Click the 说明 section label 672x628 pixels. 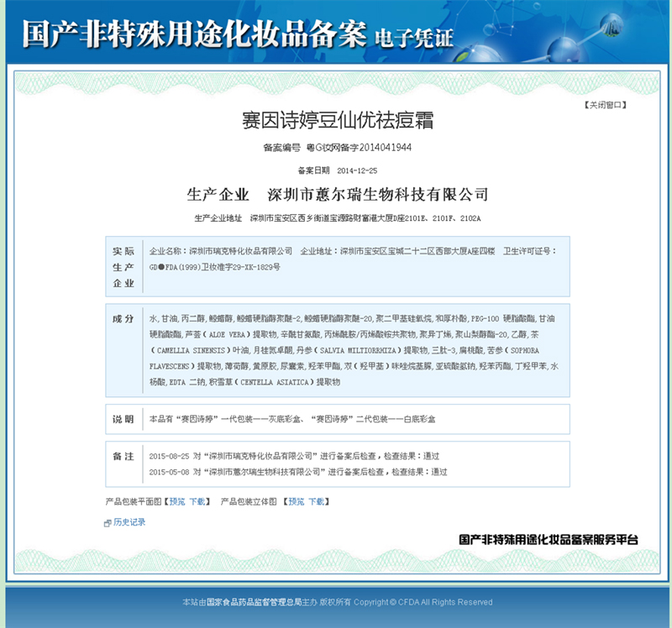123,420
